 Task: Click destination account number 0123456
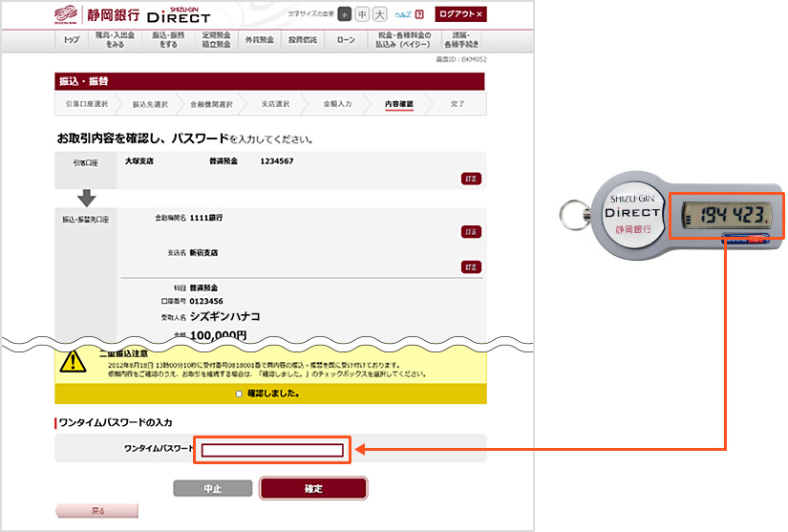coord(206,301)
